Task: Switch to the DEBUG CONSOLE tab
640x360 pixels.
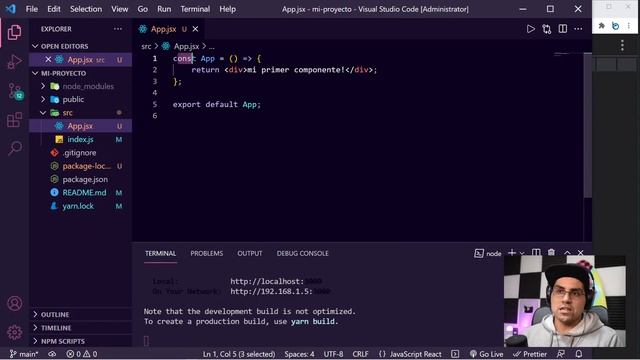Action: click(x=302, y=253)
